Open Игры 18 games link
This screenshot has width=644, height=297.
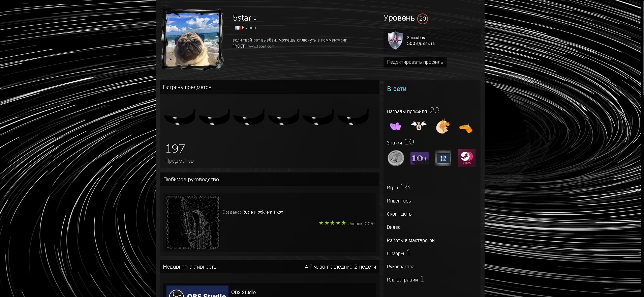pyautogui.click(x=398, y=187)
